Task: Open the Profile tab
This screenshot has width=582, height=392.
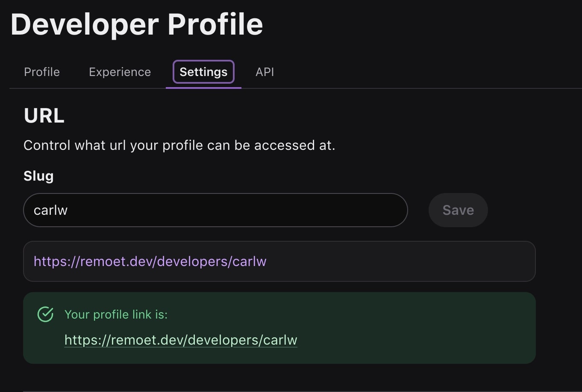Action: tap(42, 72)
